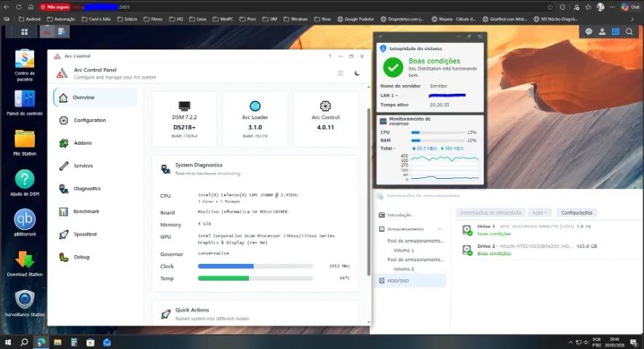This screenshot has height=349, width=644.
Task: Select HDD/SSD in storage manager sidebar
Action: (x=410, y=281)
